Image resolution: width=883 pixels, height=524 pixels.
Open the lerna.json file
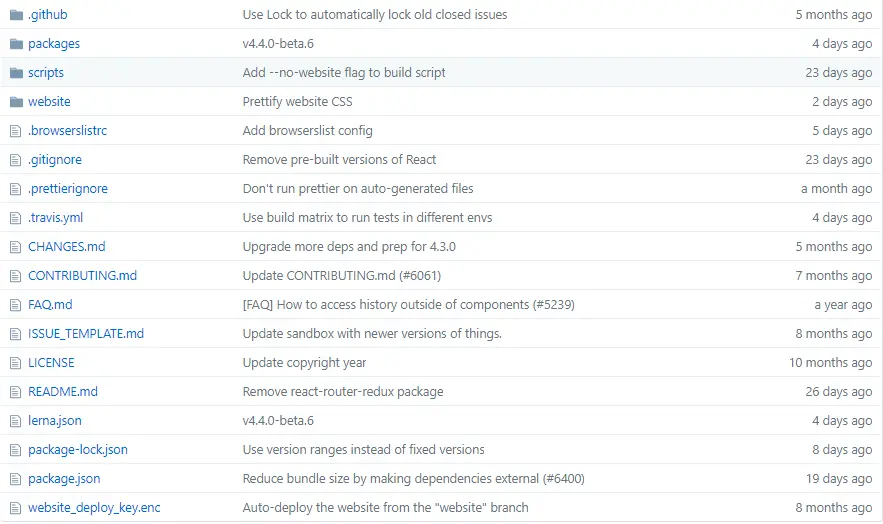pyautogui.click(x=55, y=421)
